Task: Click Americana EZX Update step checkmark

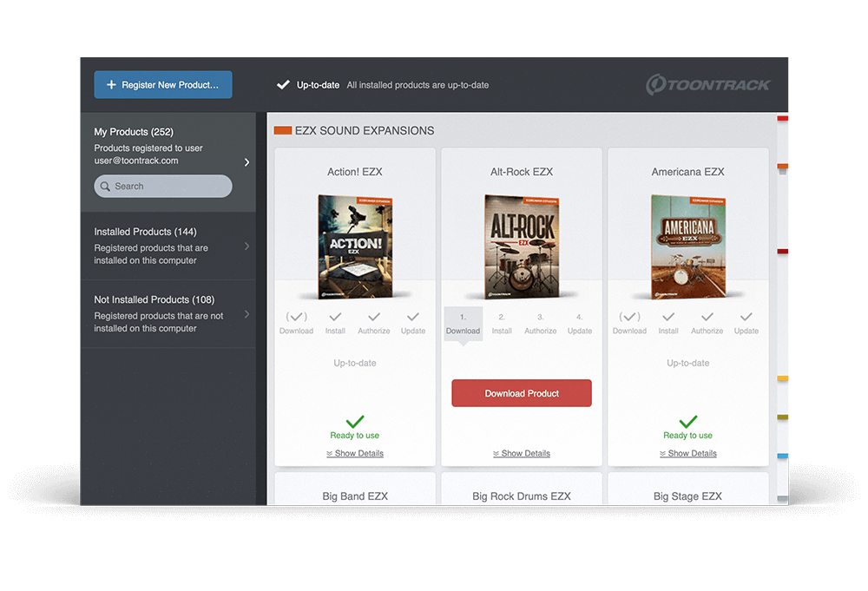Action: coord(746,318)
